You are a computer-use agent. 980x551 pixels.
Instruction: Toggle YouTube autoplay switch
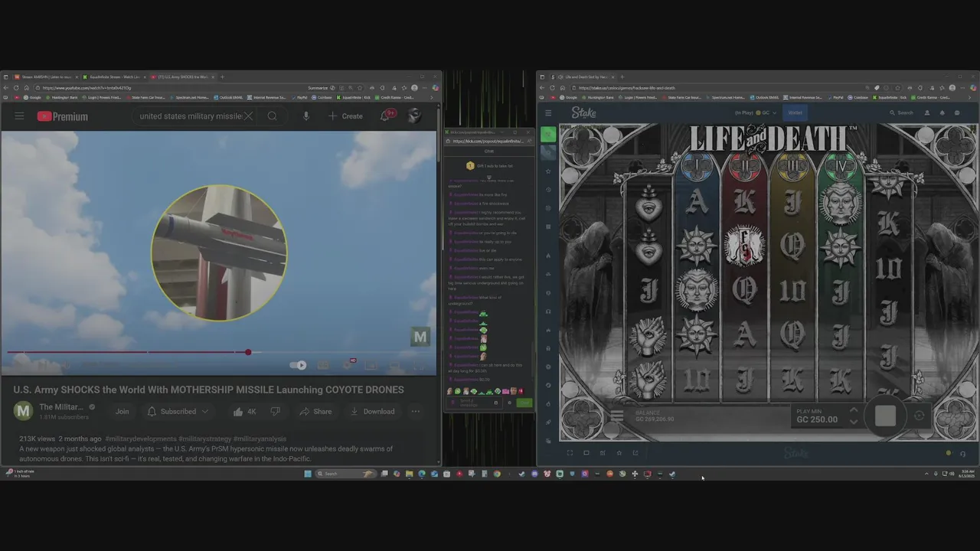point(299,365)
